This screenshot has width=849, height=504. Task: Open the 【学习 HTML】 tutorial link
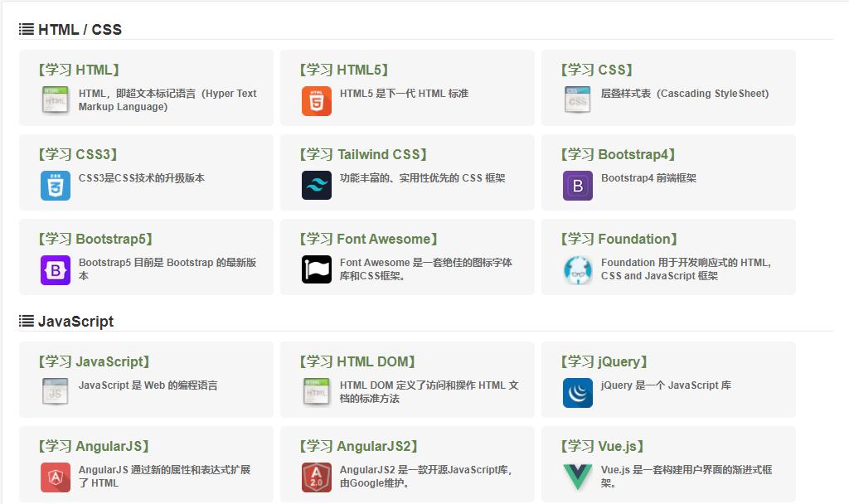[79, 70]
